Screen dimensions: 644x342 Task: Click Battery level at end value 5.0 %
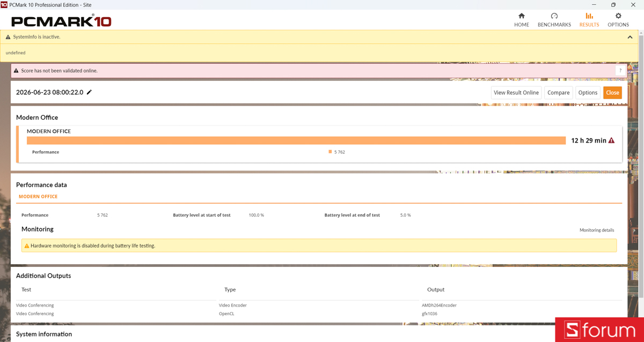[x=406, y=215]
